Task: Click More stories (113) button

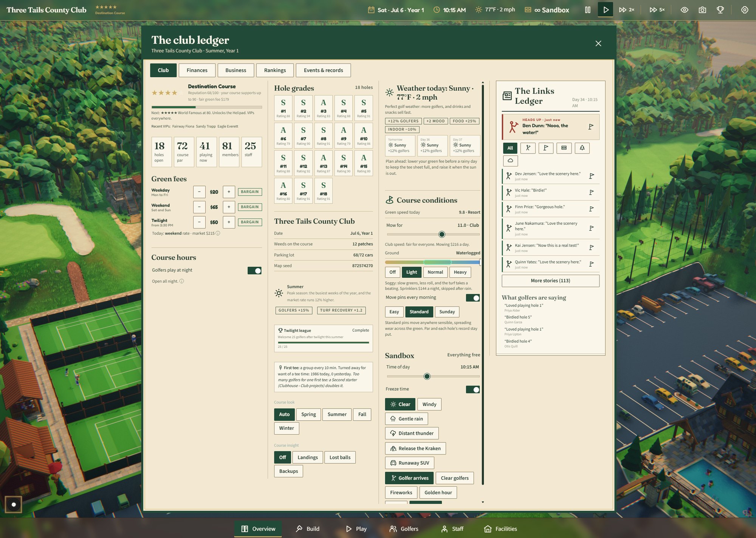Action: 550,281
